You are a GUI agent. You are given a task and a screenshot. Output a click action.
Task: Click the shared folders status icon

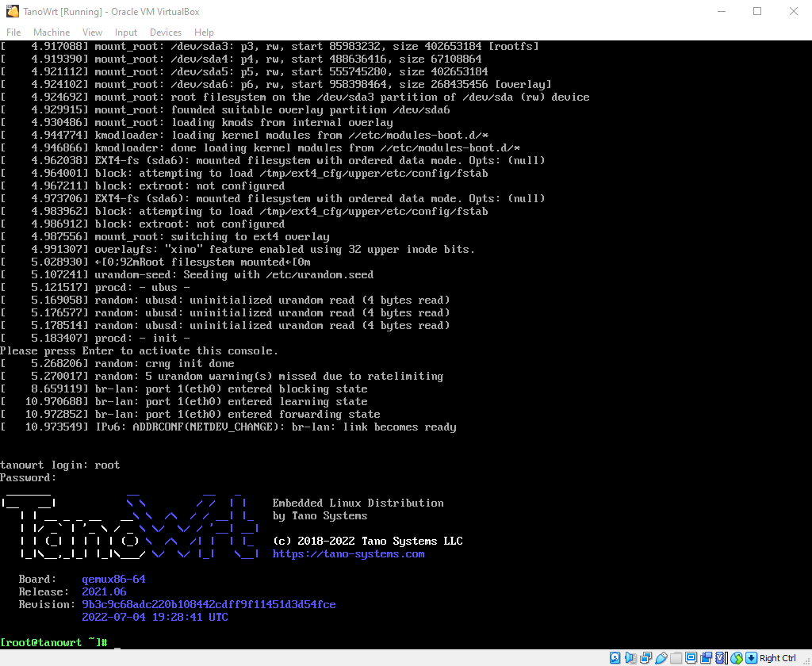(674, 657)
